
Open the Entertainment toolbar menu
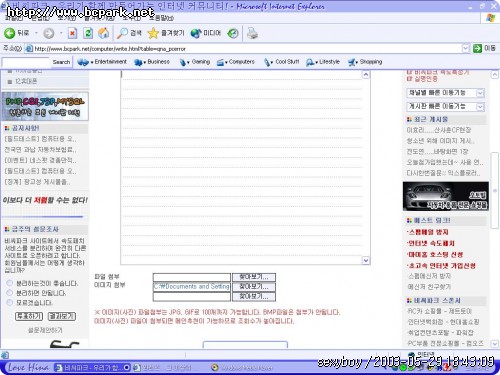coord(102,62)
